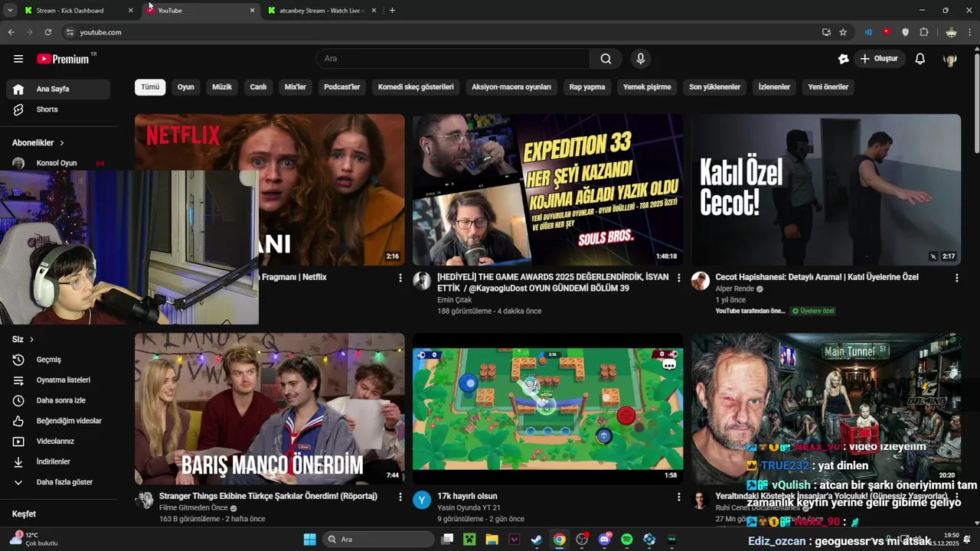Select Komedi skeç gösterileri chip
Viewport: 980px width, 551px height.
pos(416,87)
